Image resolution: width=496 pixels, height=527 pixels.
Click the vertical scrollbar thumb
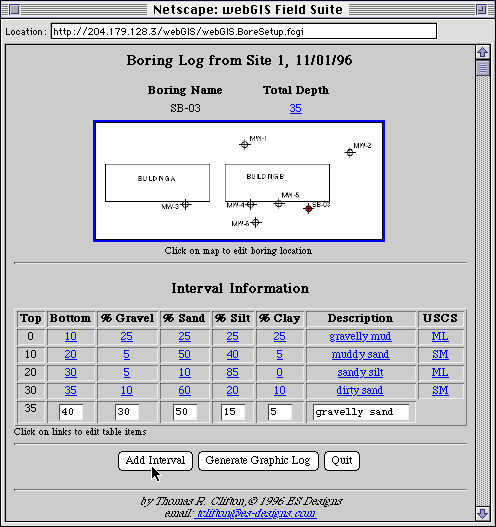[483, 68]
